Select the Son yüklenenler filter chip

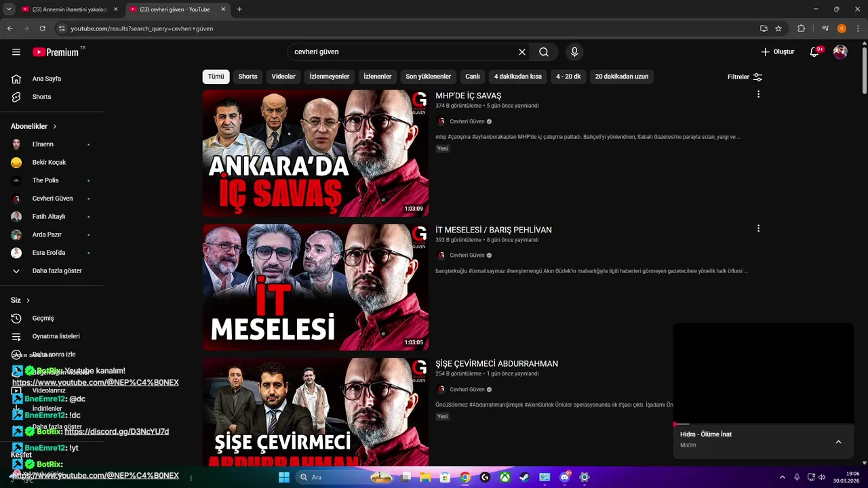pos(429,77)
